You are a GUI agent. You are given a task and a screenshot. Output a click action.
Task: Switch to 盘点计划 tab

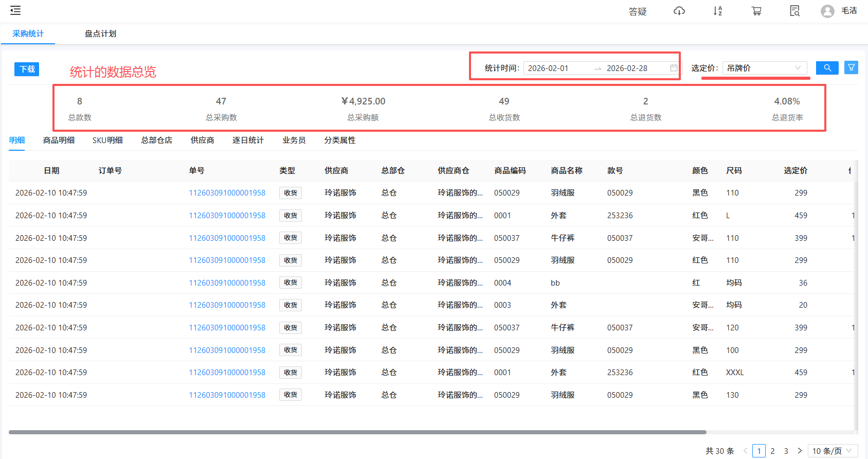100,34
